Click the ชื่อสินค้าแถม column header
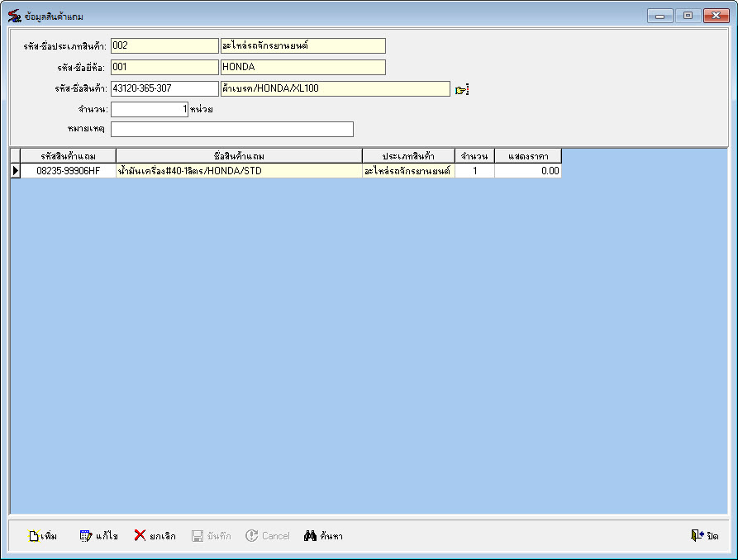Screen dimensions: 738x560 (239, 156)
